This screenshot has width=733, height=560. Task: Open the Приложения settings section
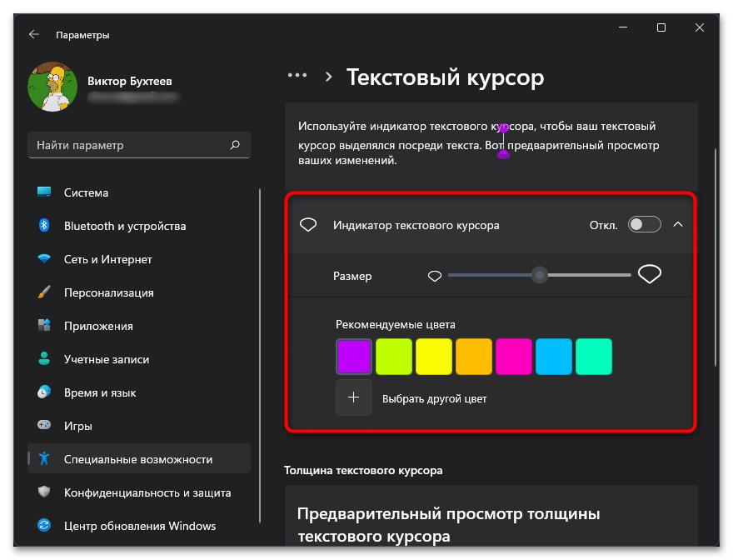98,326
